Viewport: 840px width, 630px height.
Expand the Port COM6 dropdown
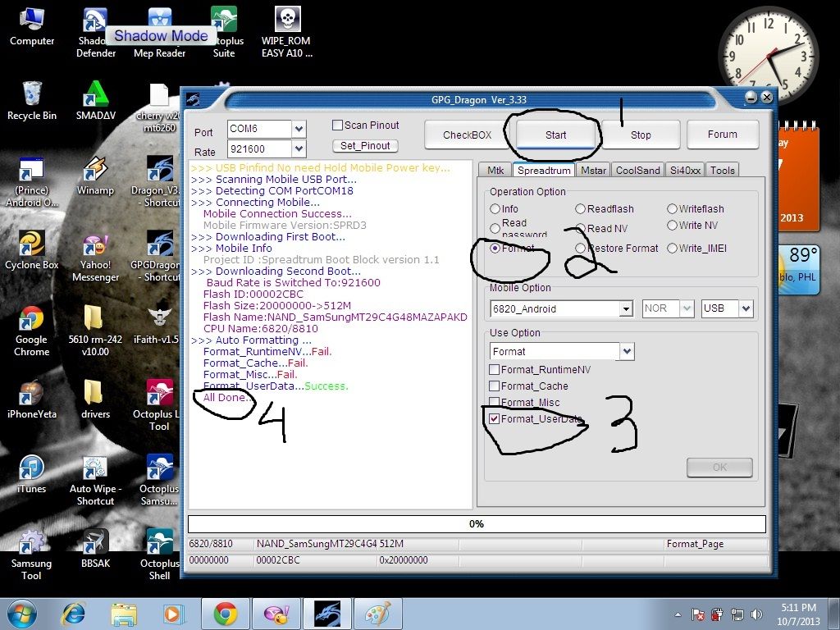tap(299, 129)
